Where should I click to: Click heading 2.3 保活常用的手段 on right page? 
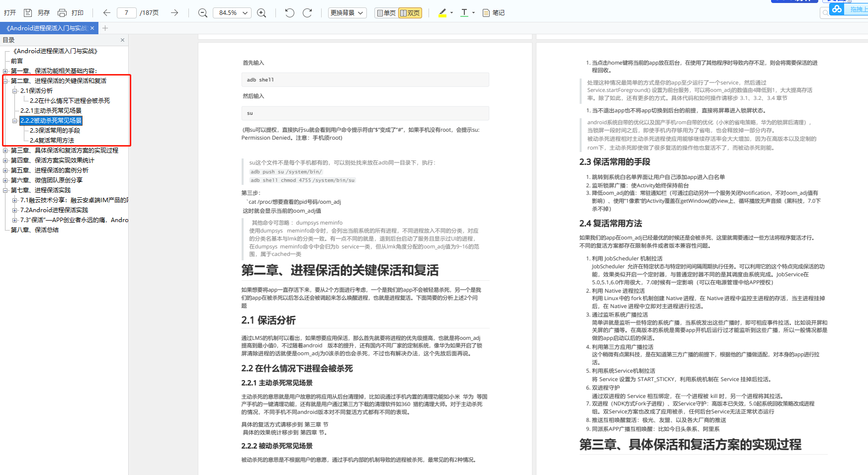tap(614, 162)
